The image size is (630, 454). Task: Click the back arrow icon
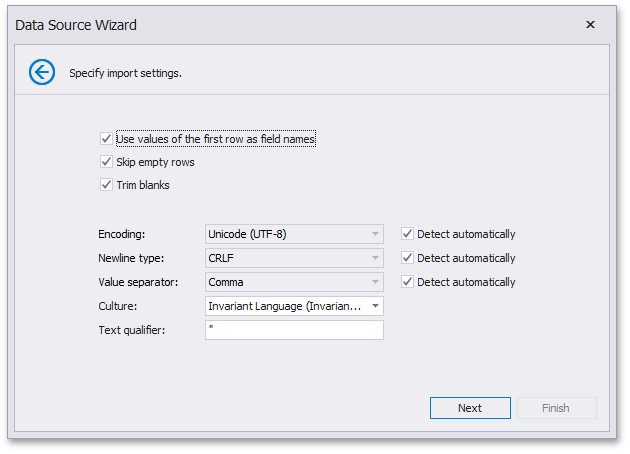pyautogui.click(x=42, y=72)
